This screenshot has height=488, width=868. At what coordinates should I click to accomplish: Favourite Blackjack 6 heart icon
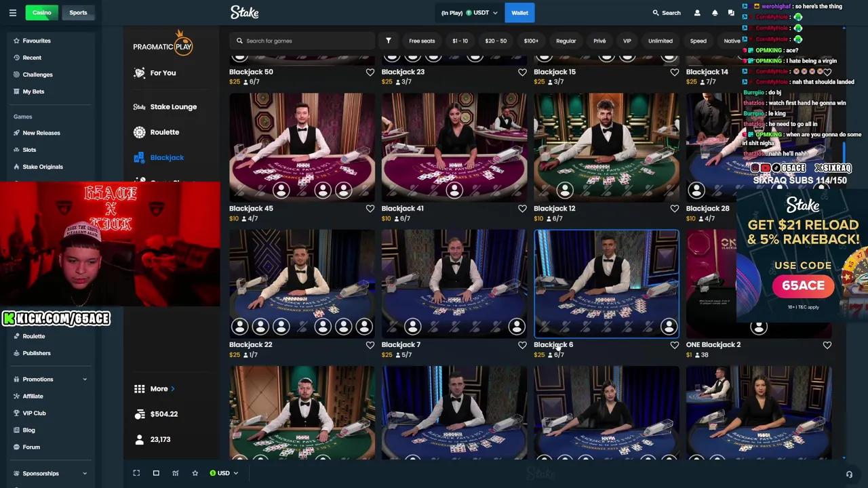675,345
